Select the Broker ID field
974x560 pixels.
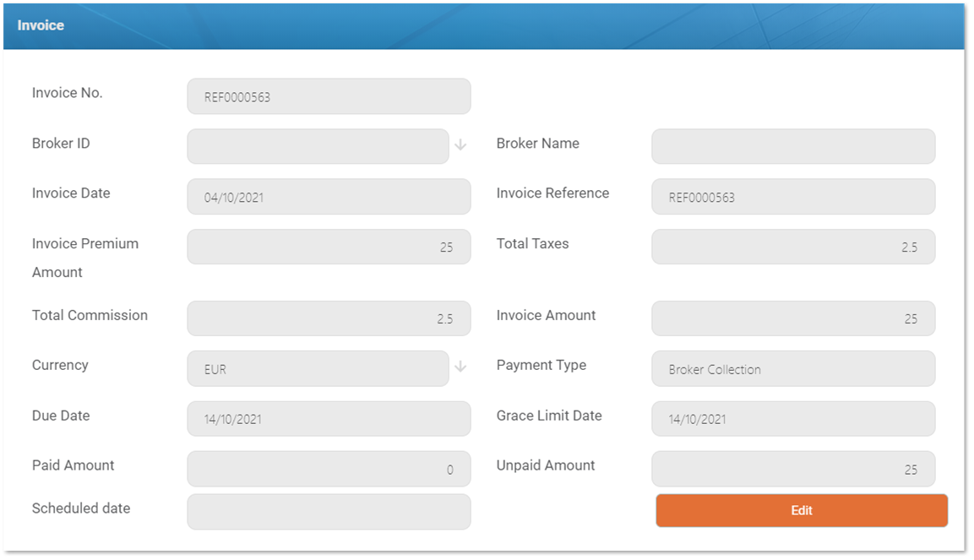318,146
